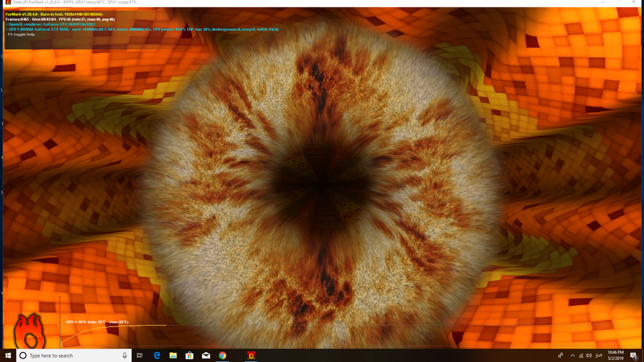This screenshot has width=644, height=362.
Task: Open Task View from the taskbar
Action: (x=139, y=355)
